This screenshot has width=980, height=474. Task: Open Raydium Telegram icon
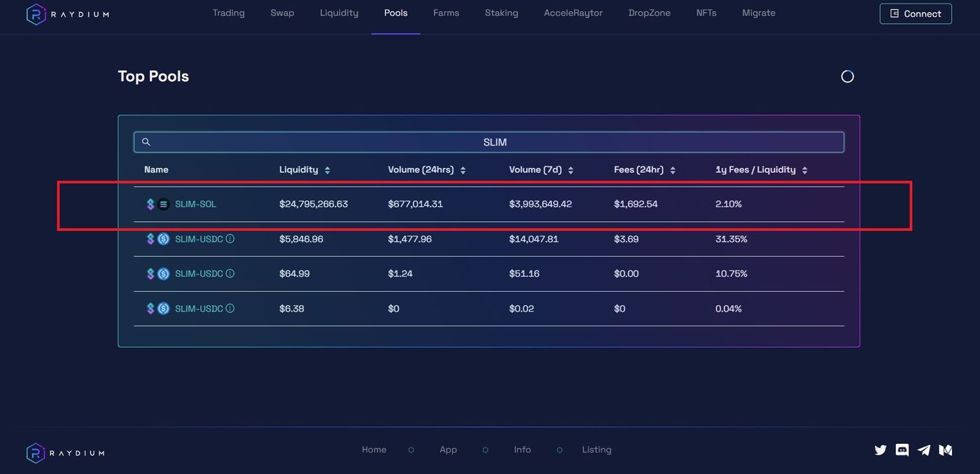pyautogui.click(x=924, y=450)
